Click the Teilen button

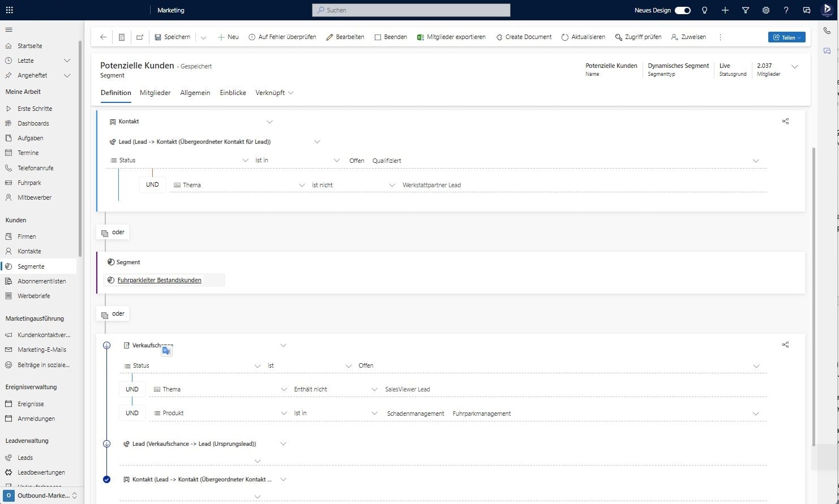[786, 37]
